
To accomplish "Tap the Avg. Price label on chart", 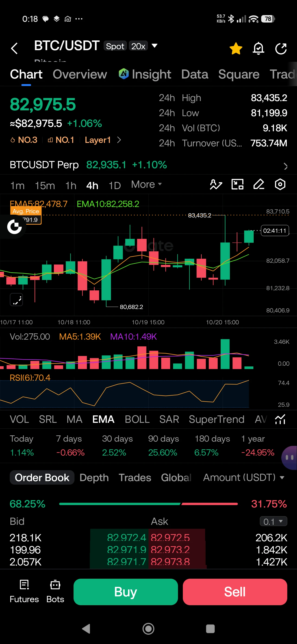I will pos(26,211).
